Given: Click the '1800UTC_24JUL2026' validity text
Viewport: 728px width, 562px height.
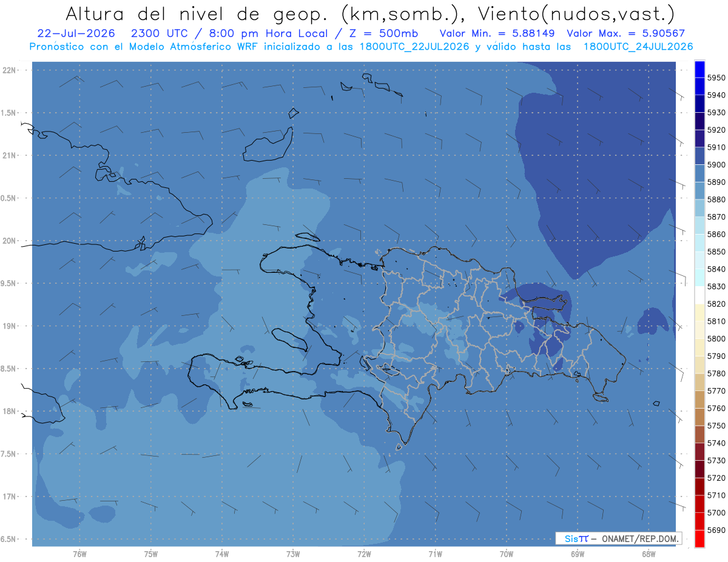Looking at the screenshot, I should click(638, 47).
